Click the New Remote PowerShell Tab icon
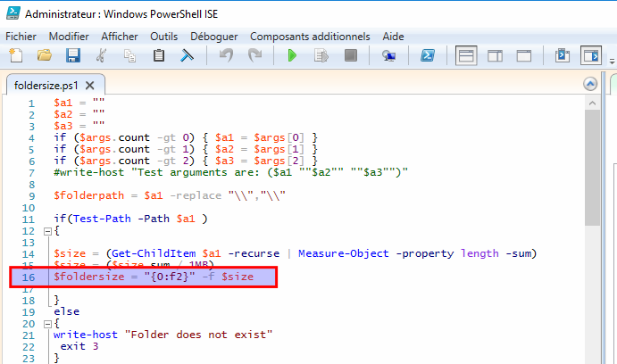 coord(388,56)
